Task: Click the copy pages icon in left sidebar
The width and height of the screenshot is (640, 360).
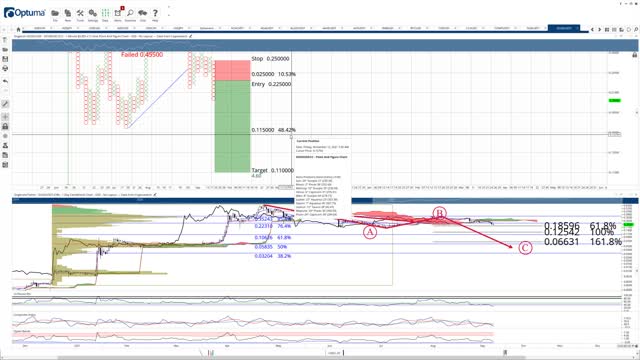Action: tap(5, 155)
